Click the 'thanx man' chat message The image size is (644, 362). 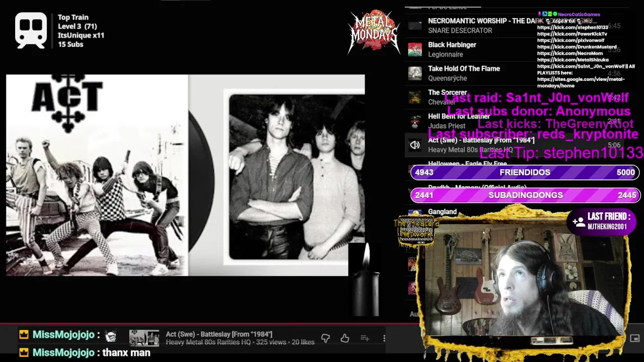126,352
